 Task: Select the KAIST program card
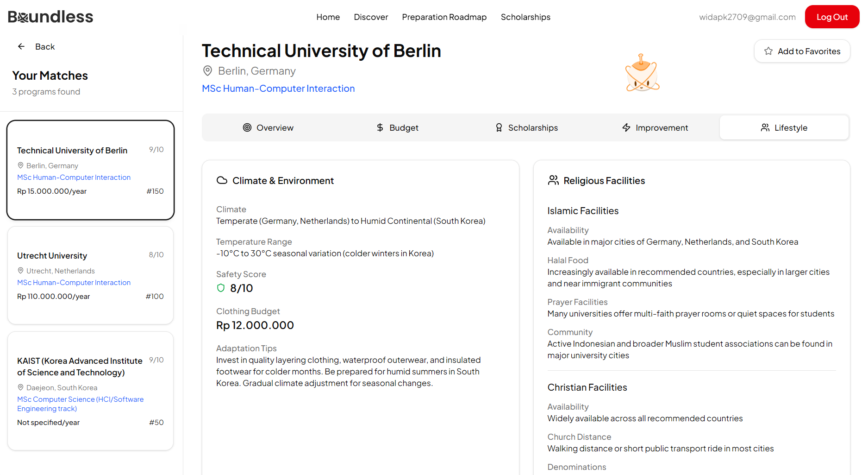[90, 390]
